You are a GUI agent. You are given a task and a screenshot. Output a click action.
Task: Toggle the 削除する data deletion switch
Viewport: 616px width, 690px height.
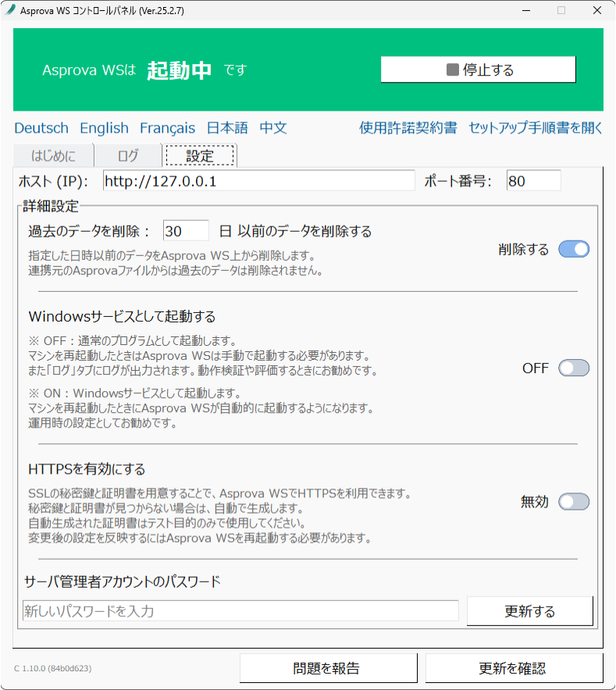(573, 250)
